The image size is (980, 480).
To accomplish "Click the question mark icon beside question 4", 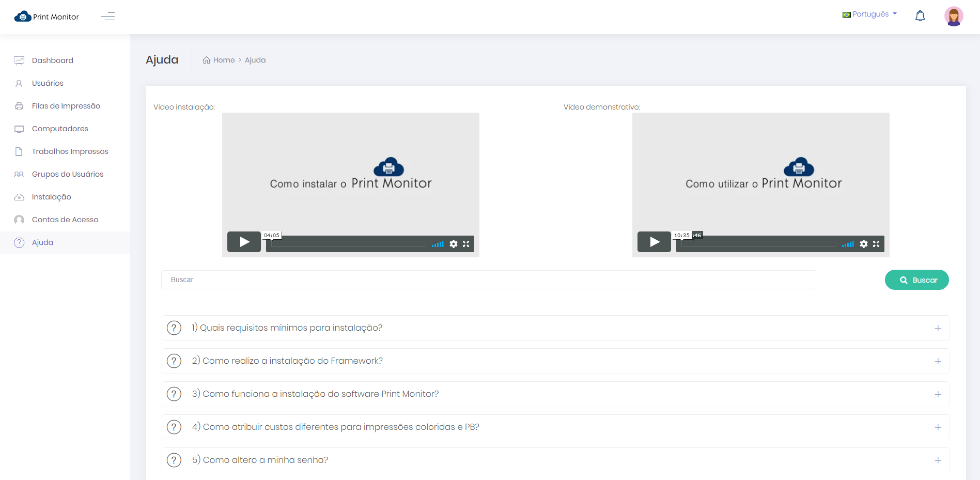I will pos(174,427).
